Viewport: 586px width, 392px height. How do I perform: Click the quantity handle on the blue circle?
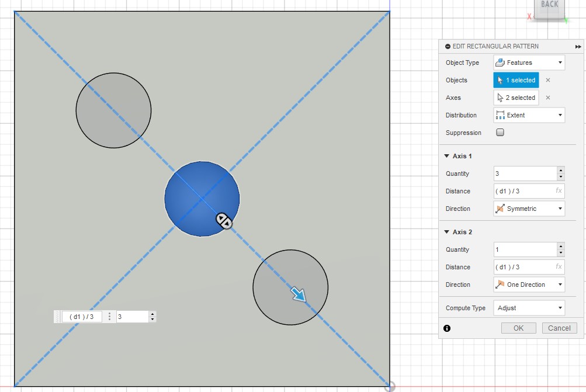tap(224, 221)
